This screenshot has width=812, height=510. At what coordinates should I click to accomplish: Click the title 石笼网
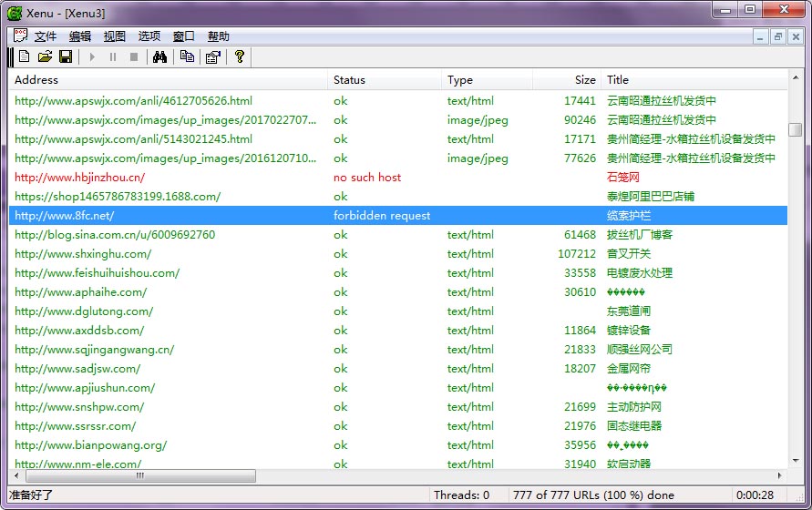pos(623,177)
